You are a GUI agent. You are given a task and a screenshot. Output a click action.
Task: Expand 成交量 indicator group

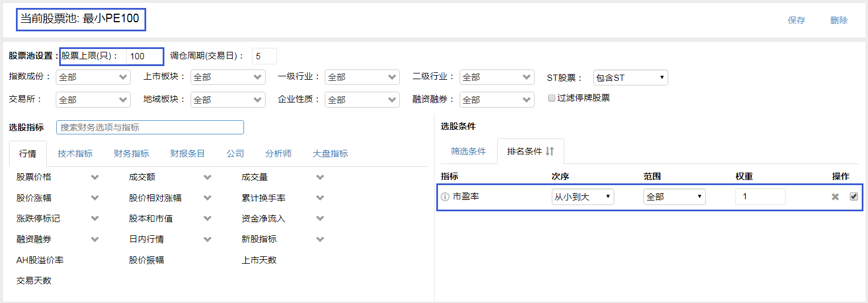point(320,177)
